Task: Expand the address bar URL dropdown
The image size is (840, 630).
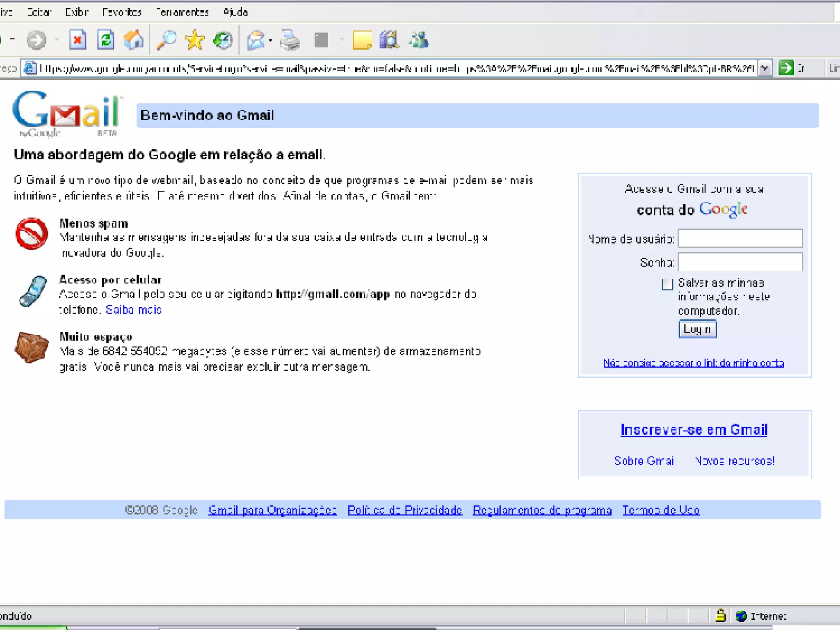Action: [x=765, y=68]
